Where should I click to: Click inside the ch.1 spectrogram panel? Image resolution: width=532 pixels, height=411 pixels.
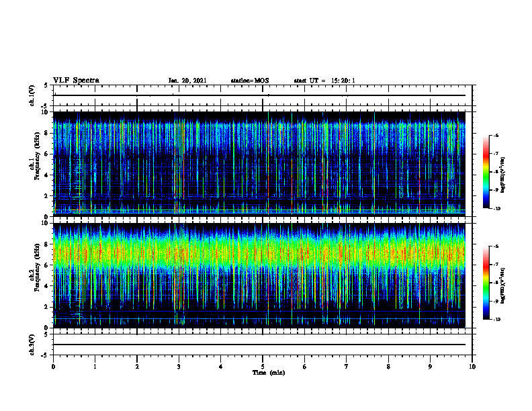point(259,164)
